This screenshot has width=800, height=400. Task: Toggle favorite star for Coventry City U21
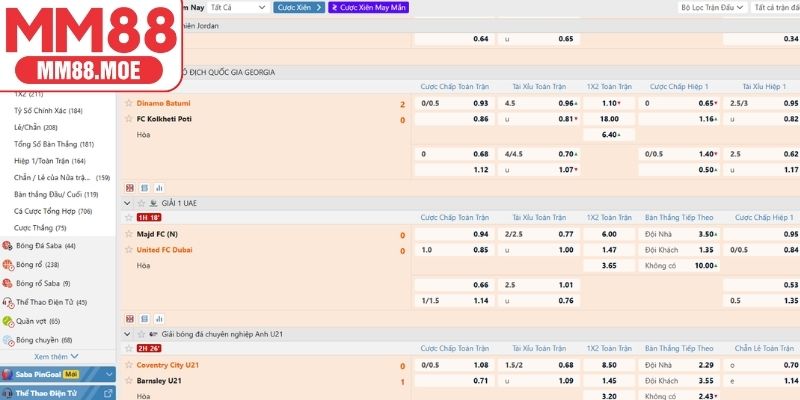click(128, 364)
